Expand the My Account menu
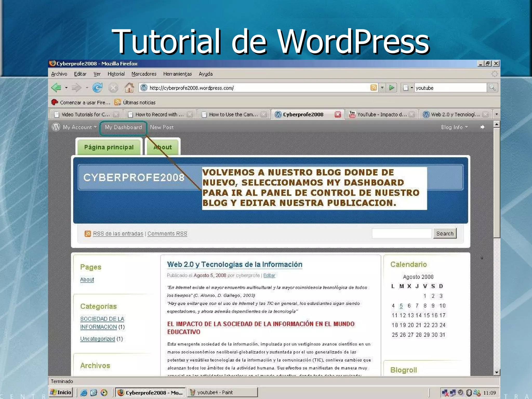The height and width of the screenshot is (399, 532). click(80, 127)
